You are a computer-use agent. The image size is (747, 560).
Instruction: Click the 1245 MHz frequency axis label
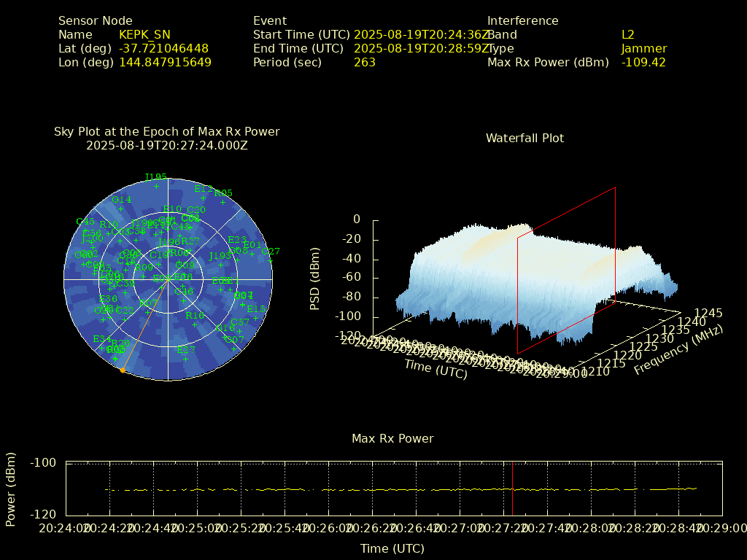click(x=708, y=313)
